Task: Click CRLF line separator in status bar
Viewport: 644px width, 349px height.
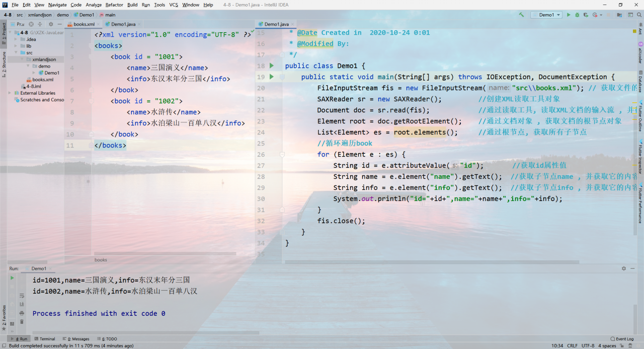Action: (573, 345)
